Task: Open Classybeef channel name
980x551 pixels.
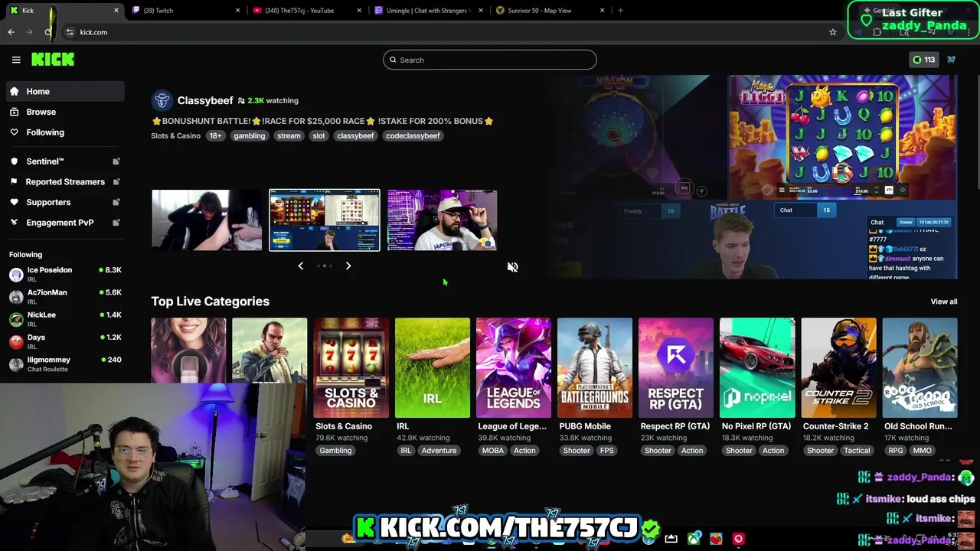Action: click(x=205, y=100)
